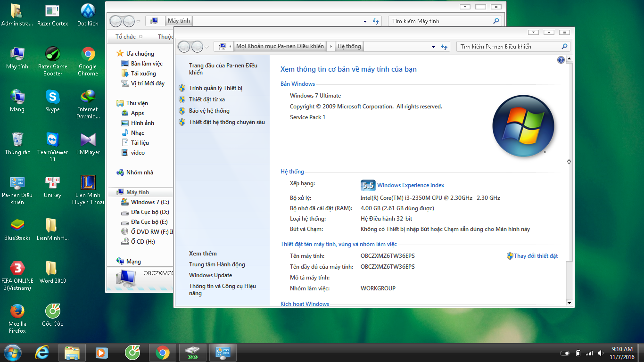The width and height of the screenshot is (644, 362).
Task: Select the UniKey desktop icon
Action: pyautogui.click(x=52, y=187)
